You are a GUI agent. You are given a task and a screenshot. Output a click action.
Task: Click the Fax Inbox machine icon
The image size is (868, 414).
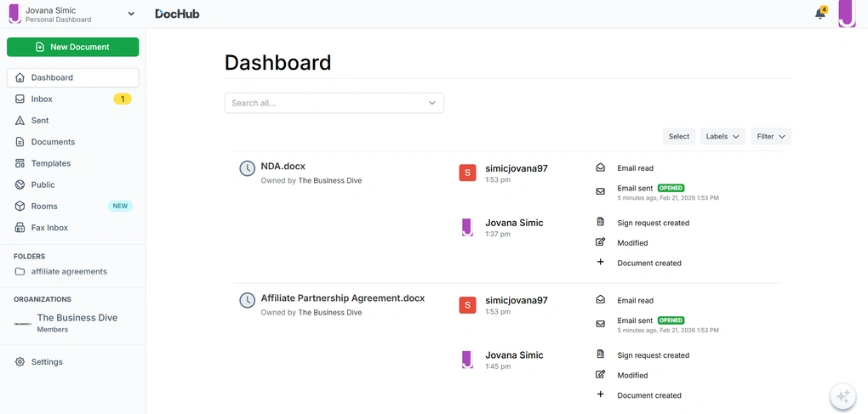20,228
